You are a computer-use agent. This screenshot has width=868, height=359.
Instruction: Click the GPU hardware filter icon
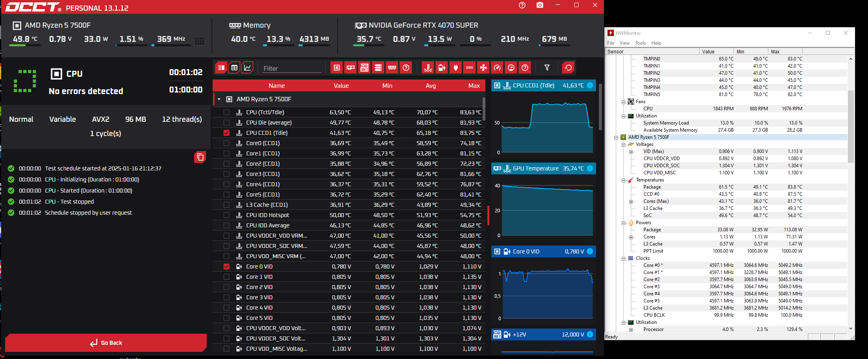[x=351, y=68]
